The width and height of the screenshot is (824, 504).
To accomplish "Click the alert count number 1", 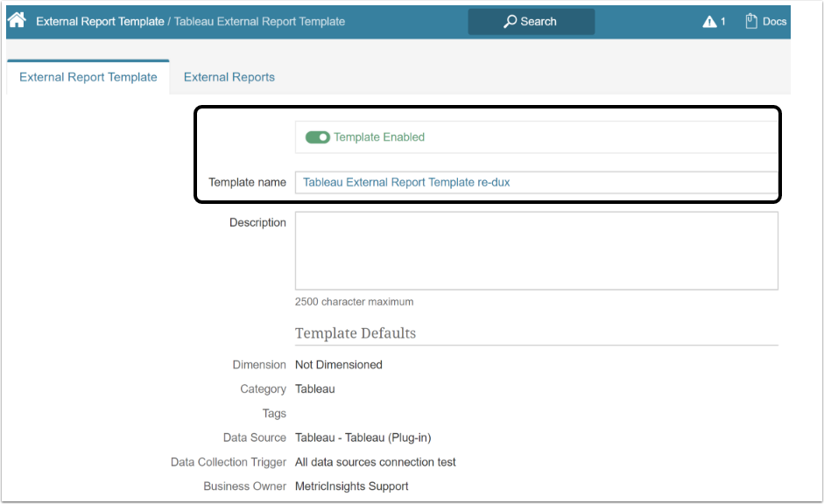I will pos(723,22).
